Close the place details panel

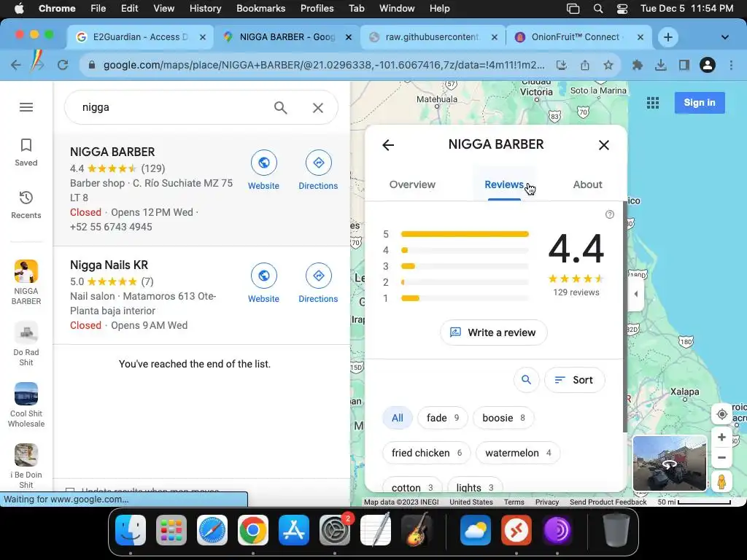(603, 145)
